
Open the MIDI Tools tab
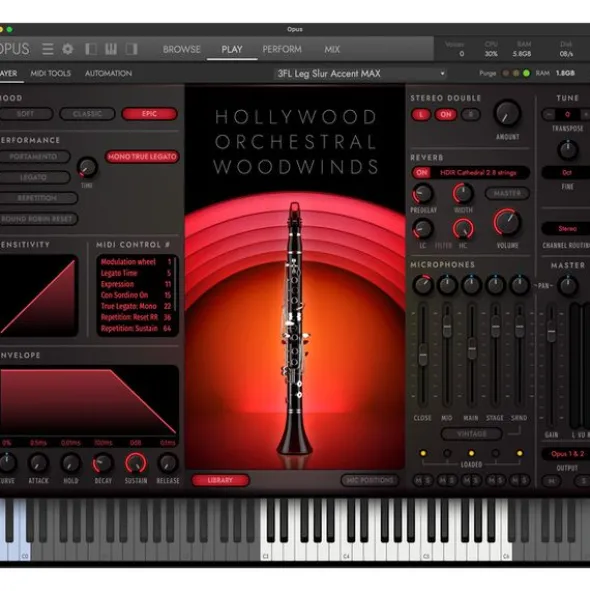[51, 73]
